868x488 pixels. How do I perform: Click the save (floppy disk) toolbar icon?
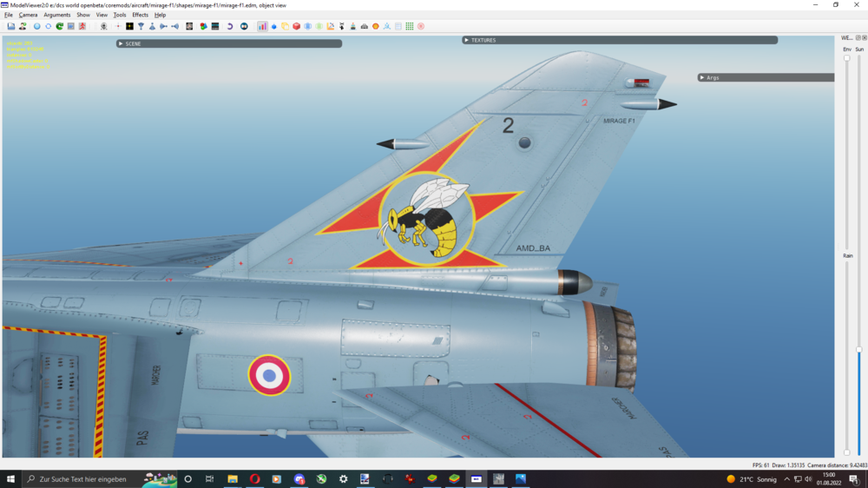point(11,26)
